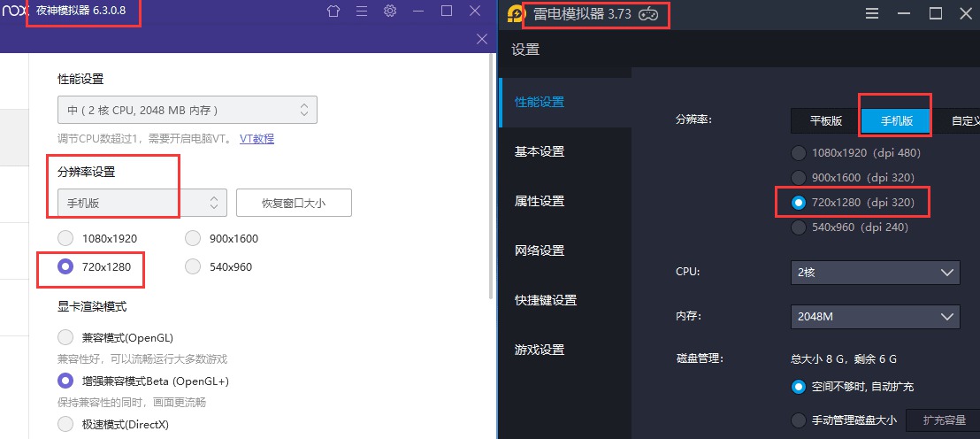Open the Nox skin (shirt) icon
Image resolution: width=980 pixels, height=439 pixels.
click(333, 12)
